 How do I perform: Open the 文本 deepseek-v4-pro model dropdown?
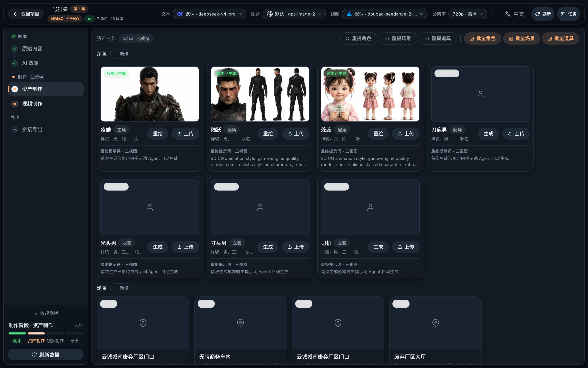[x=209, y=14]
